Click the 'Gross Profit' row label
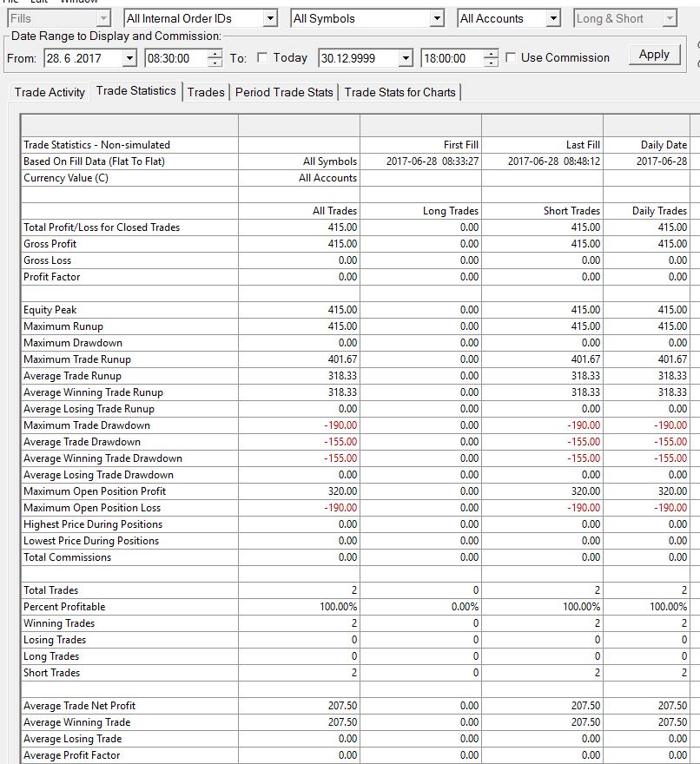The height and width of the screenshot is (764, 700). point(50,244)
